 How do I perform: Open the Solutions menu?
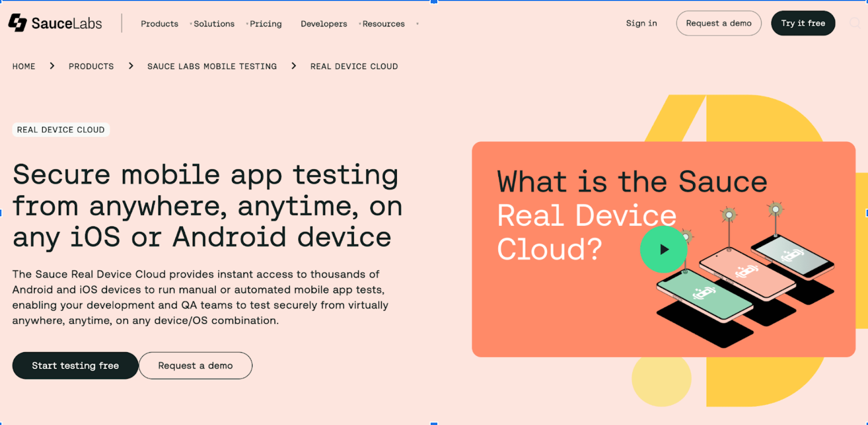[214, 24]
